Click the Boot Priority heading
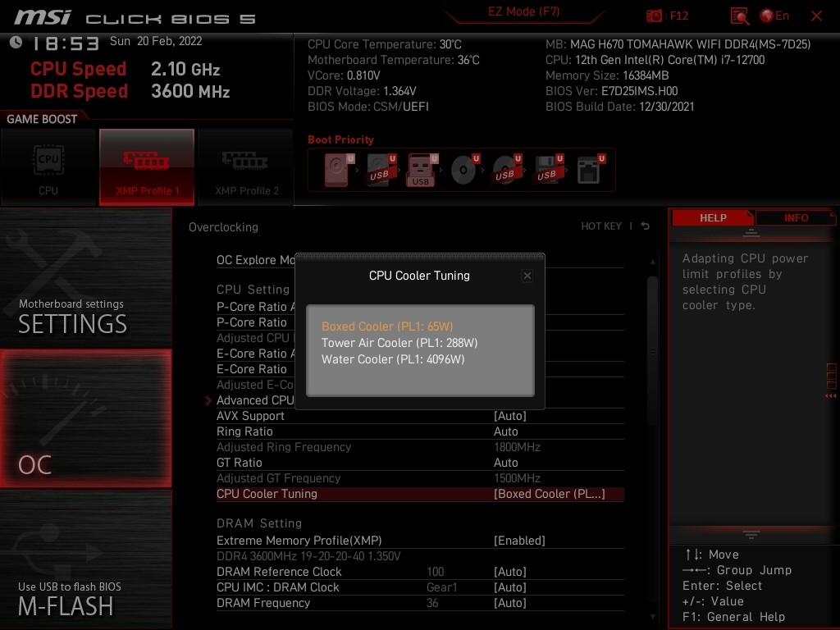Viewport: 840px width, 630px height. click(x=340, y=139)
